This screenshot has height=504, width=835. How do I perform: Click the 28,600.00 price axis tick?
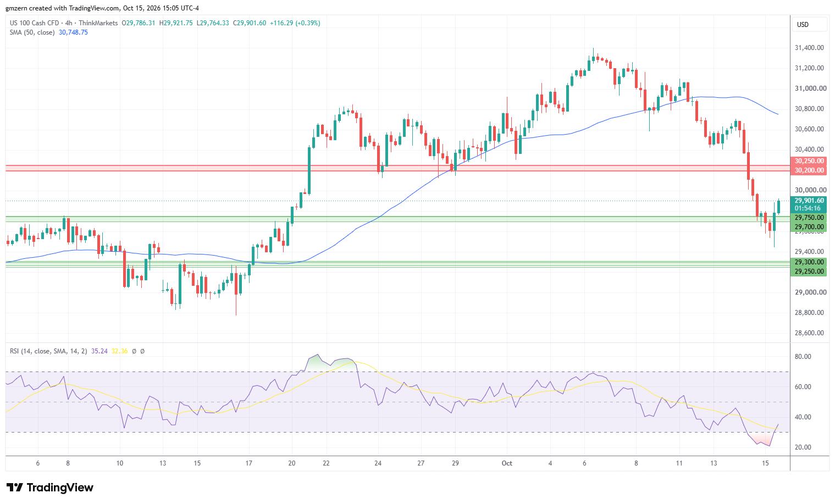pos(809,333)
